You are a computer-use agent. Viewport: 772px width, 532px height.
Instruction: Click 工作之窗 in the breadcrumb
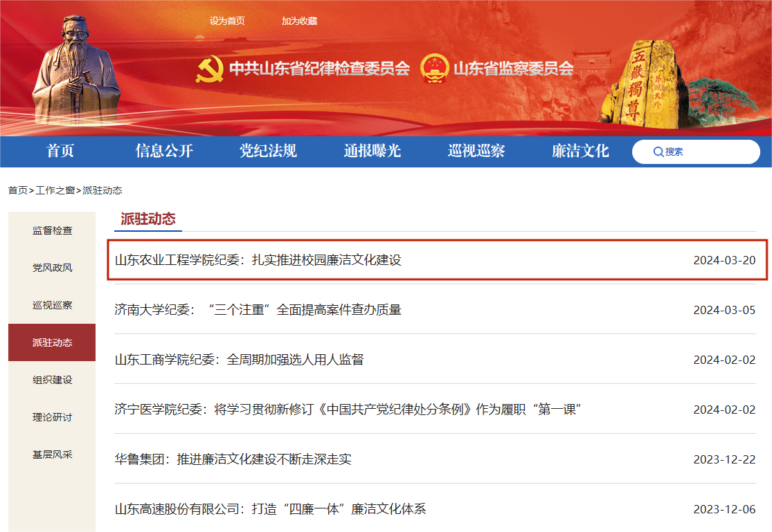tap(55, 190)
